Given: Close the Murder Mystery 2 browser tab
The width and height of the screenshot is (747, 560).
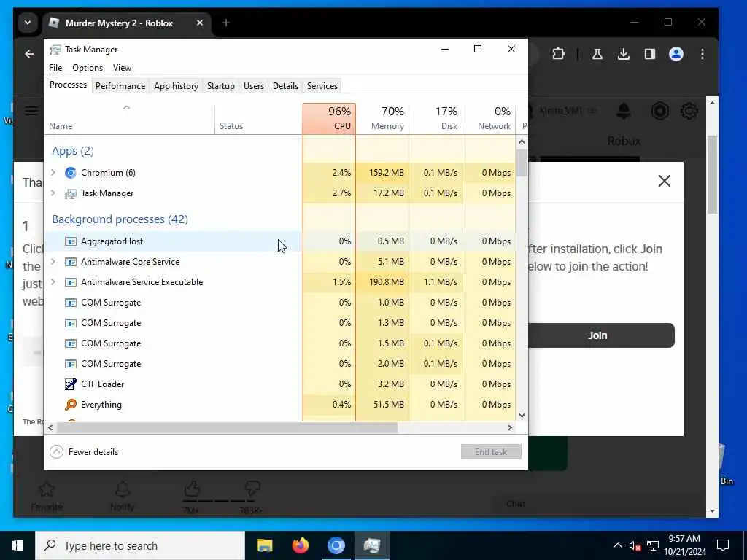Looking at the screenshot, I should (200, 23).
